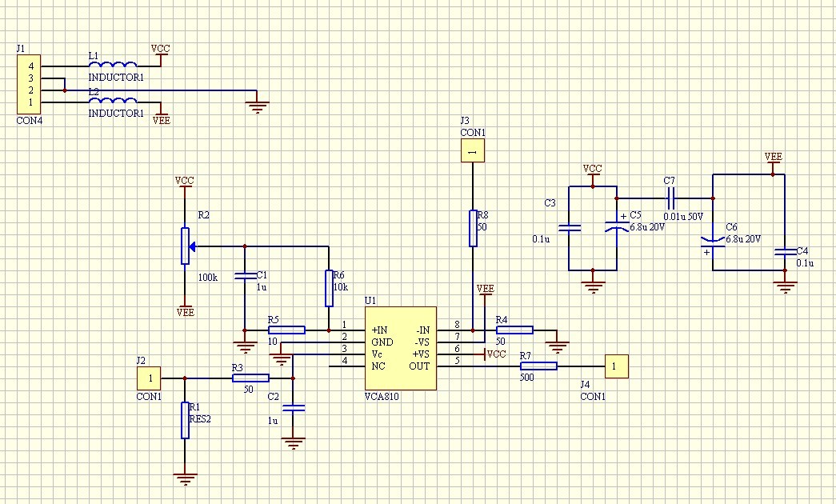
Task: Select resistor R4 symbol
Action: pos(514,330)
